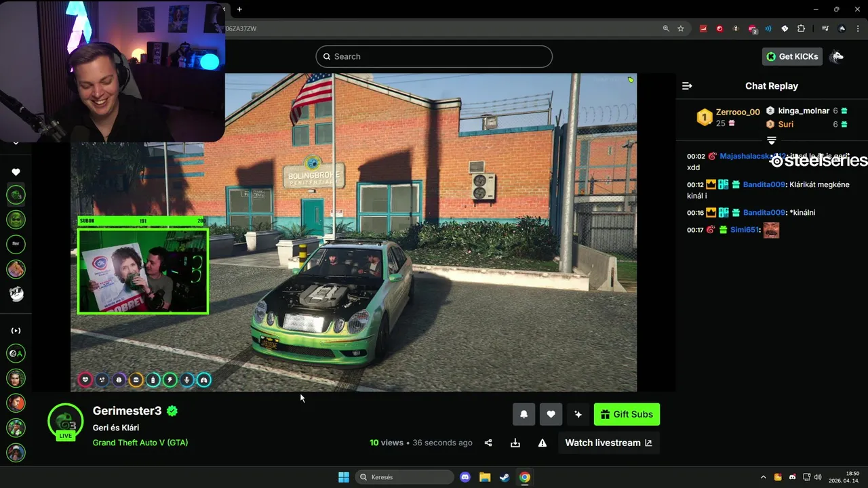This screenshot has width=868, height=488.
Task: Open Gerimester3 channel name
Action: click(127, 411)
